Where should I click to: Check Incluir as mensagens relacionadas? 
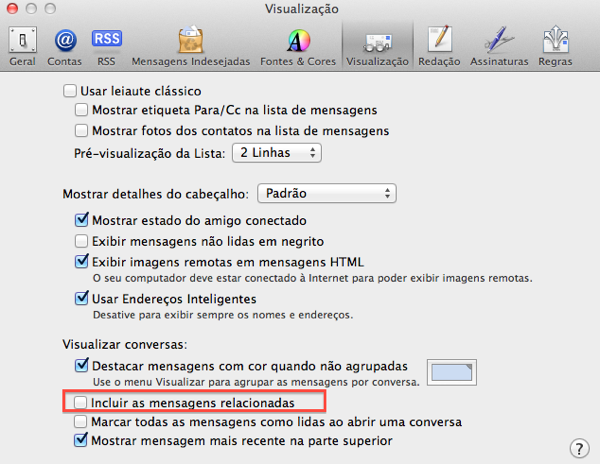80,402
